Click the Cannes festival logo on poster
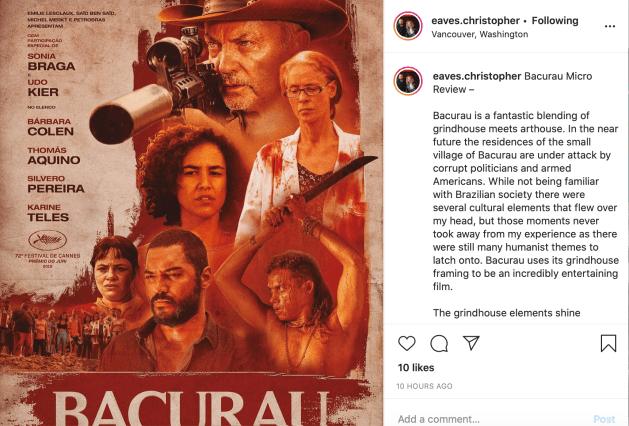This screenshot has height=426, width=629. point(47,240)
